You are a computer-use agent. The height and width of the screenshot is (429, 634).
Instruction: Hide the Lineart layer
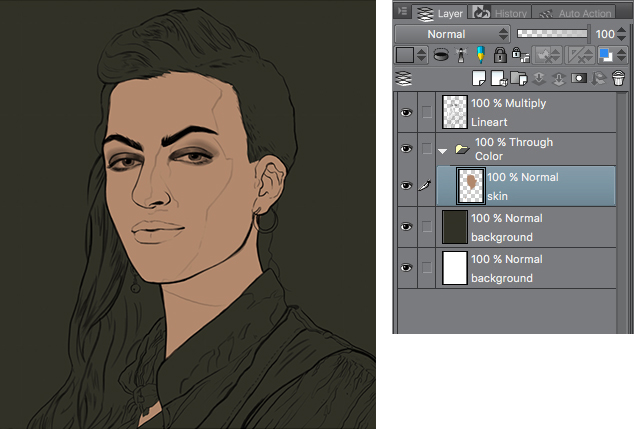pos(406,113)
